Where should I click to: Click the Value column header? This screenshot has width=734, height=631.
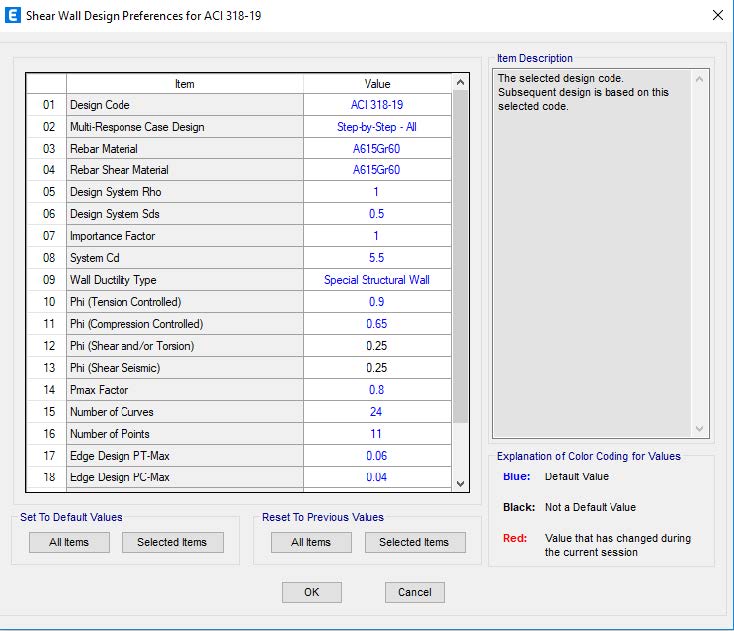coord(377,84)
